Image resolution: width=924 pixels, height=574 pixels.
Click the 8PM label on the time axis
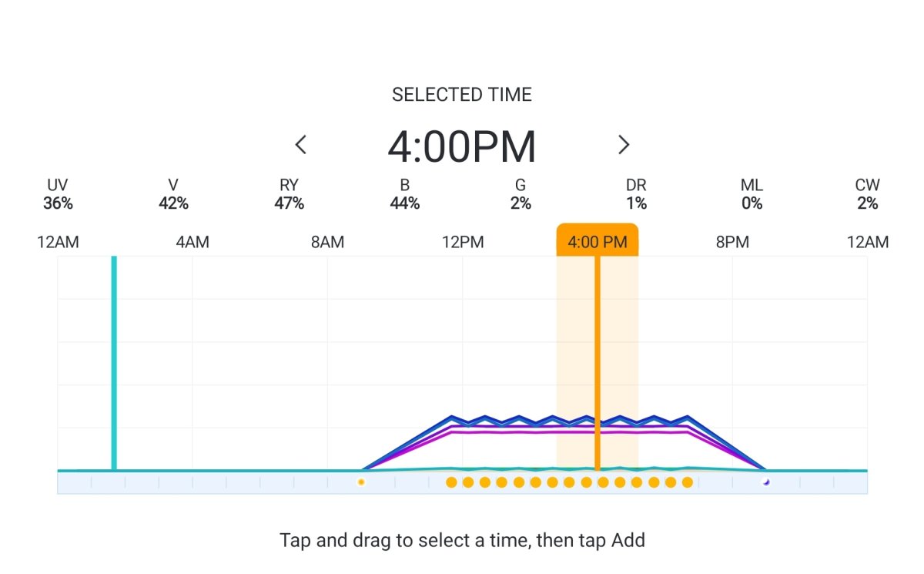point(732,243)
